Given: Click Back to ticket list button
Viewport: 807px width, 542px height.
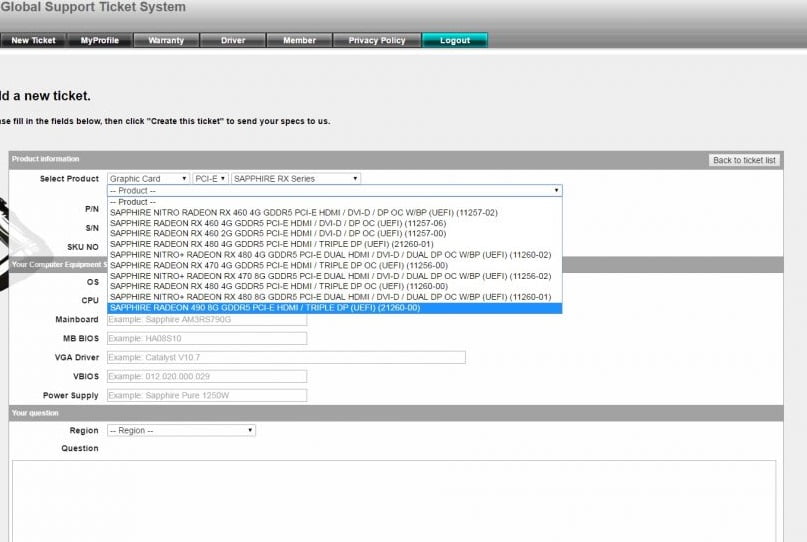Looking at the screenshot, I should pyautogui.click(x=744, y=160).
